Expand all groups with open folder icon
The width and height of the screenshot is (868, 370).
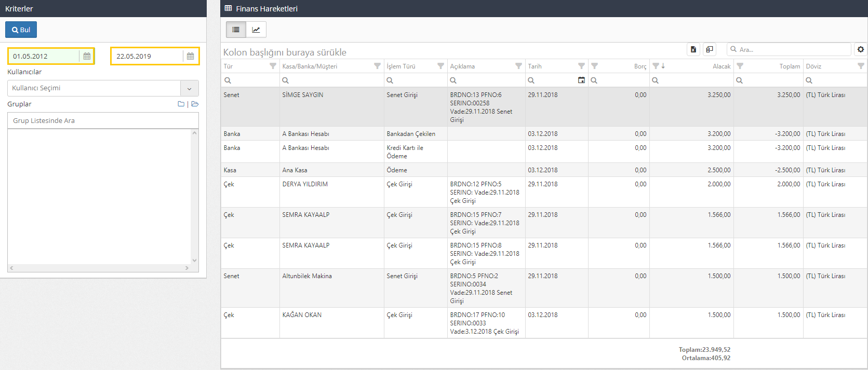tap(195, 104)
